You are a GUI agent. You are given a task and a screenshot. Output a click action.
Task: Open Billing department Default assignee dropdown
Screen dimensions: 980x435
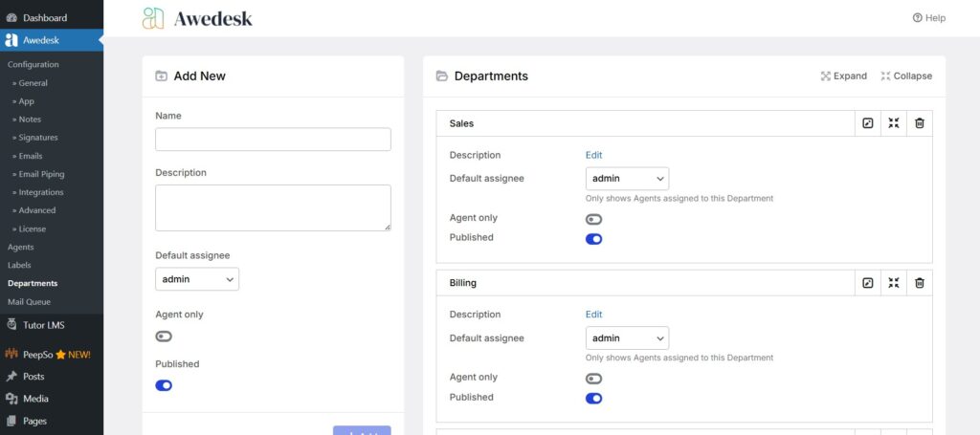pos(627,338)
